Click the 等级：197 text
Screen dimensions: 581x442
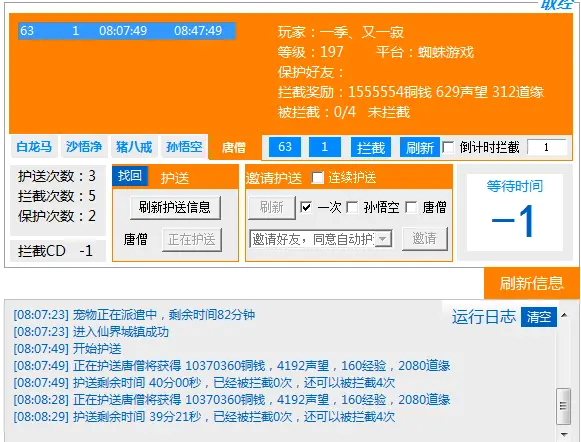tap(311, 52)
